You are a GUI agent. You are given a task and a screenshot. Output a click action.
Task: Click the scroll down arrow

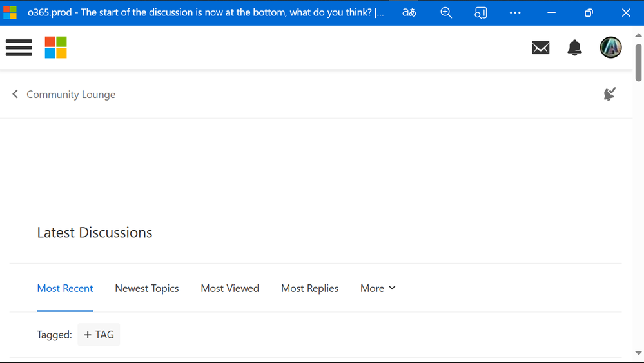(639, 353)
